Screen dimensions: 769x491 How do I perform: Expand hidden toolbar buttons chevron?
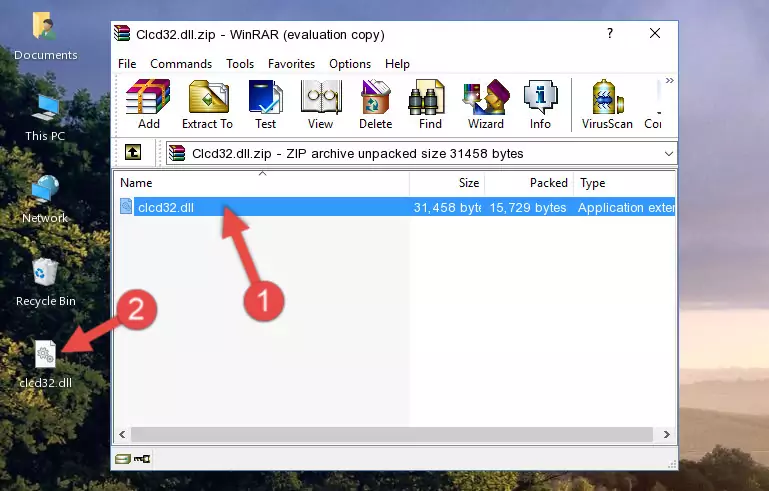[x=669, y=81]
